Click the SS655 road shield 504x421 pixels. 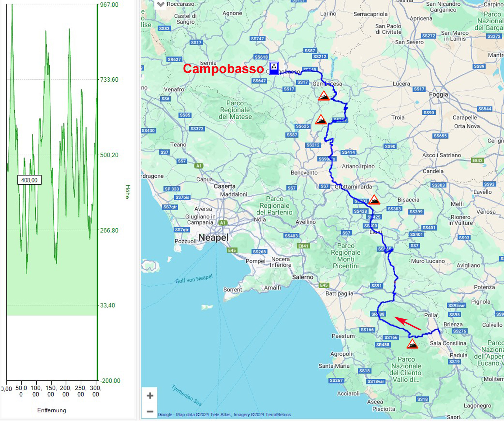click(440, 136)
